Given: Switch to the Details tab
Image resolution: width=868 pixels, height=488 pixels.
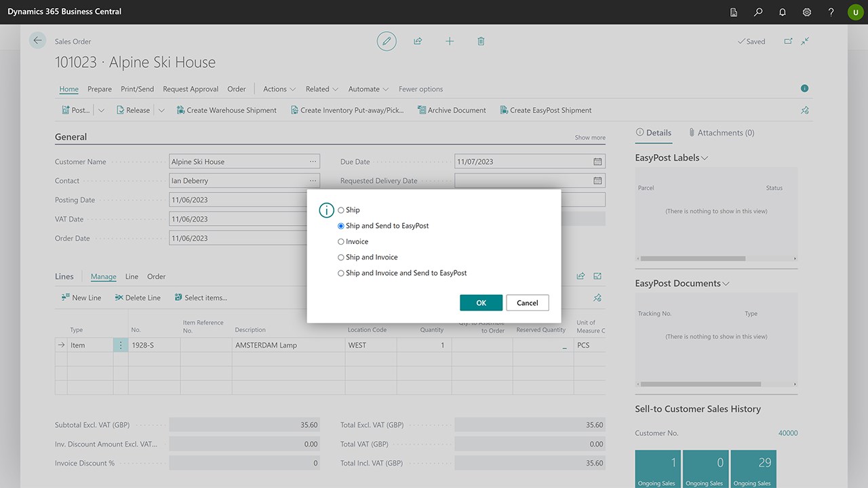Looking at the screenshot, I should coord(654,133).
